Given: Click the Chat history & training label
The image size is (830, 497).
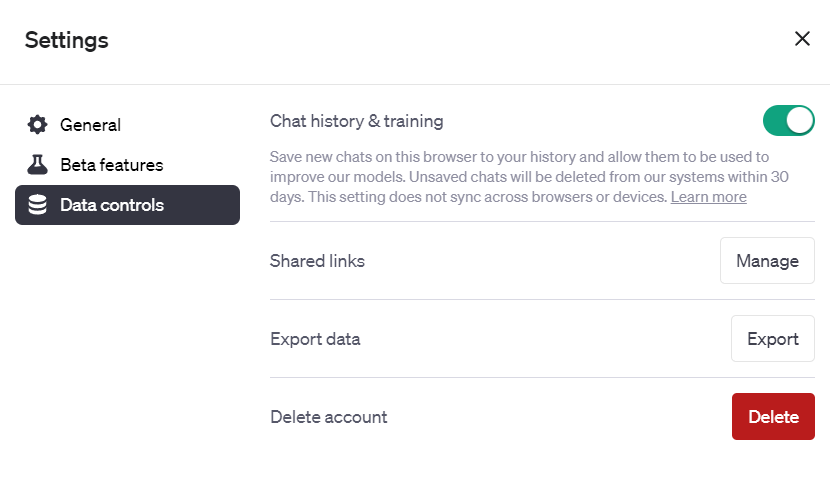Looking at the screenshot, I should tap(356, 121).
